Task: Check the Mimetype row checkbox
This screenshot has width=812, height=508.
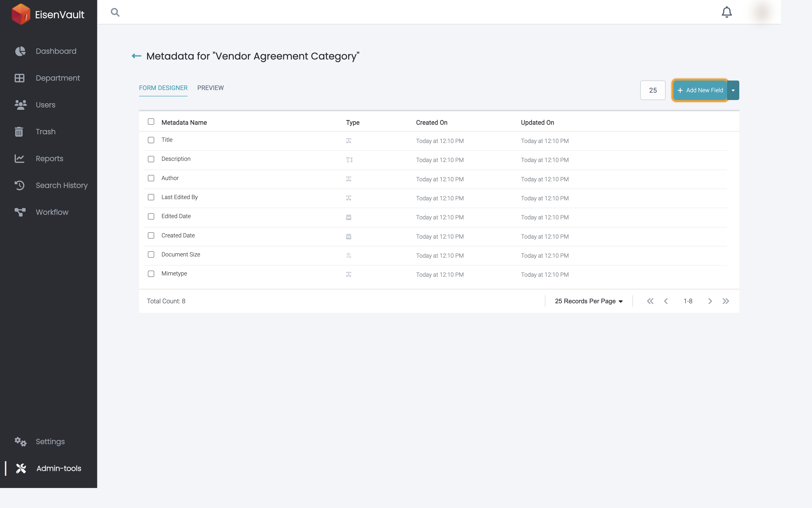Action: coord(151,274)
